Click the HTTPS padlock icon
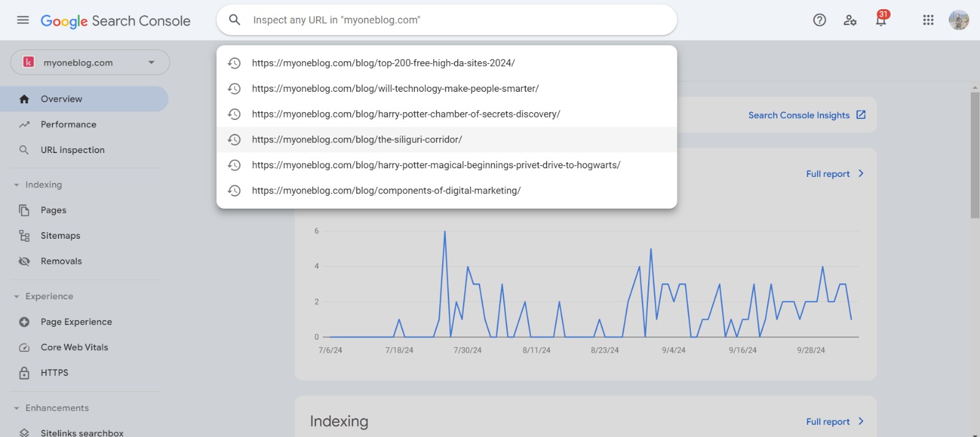 tap(24, 373)
